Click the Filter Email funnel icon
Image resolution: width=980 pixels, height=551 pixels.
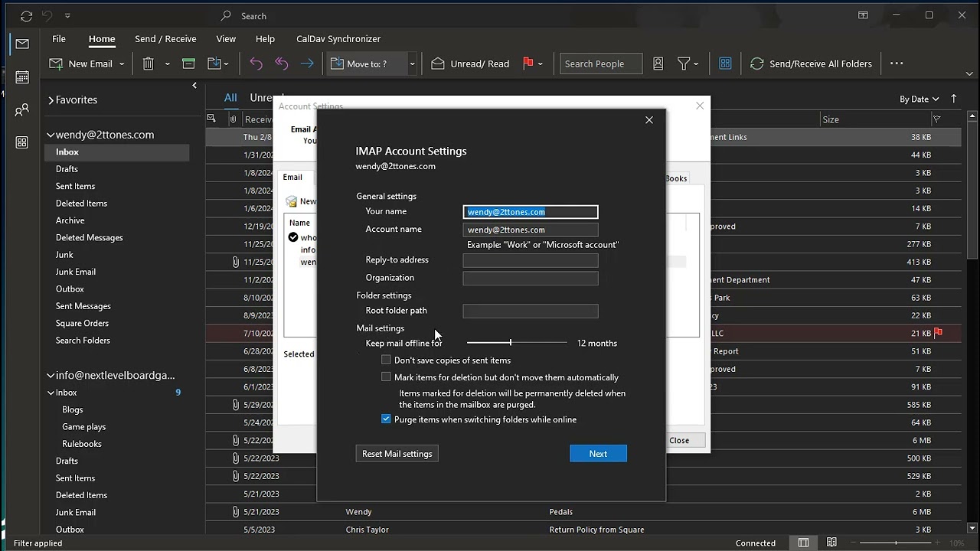tap(684, 64)
